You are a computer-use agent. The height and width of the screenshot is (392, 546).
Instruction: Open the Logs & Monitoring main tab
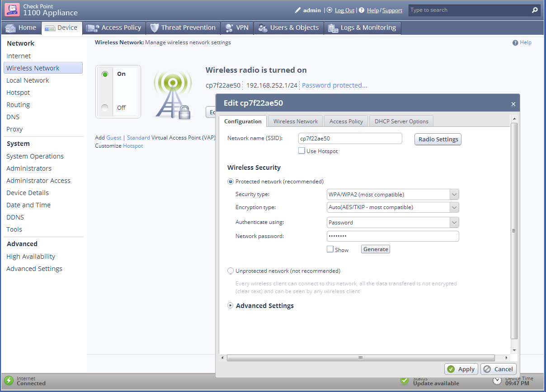click(x=362, y=28)
